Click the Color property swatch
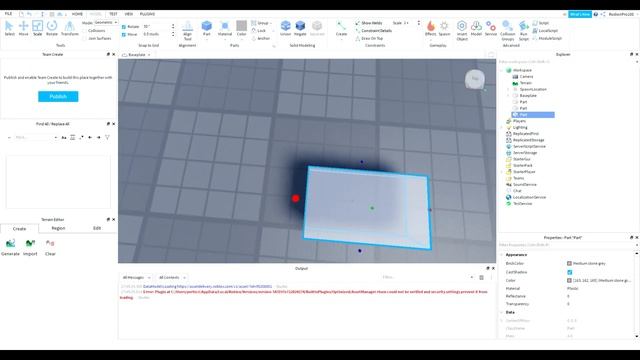Image resolution: width=640 pixels, height=360 pixels. pyautogui.click(x=569, y=281)
